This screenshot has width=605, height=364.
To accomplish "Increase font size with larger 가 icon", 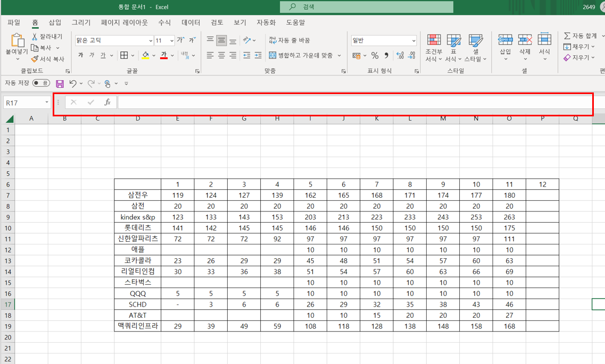I will pyautogui.click(x=180, y=40).
